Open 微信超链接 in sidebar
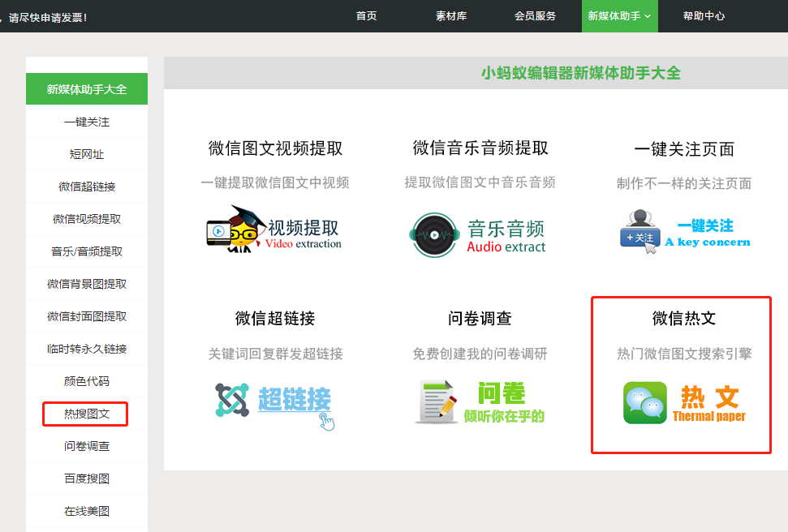 (87, 187)
